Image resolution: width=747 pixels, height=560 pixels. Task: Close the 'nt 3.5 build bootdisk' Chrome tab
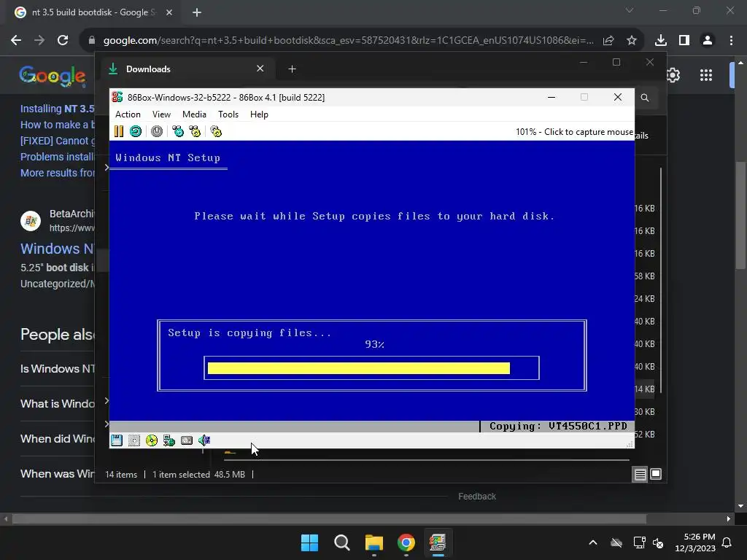[x=169, y=12]
